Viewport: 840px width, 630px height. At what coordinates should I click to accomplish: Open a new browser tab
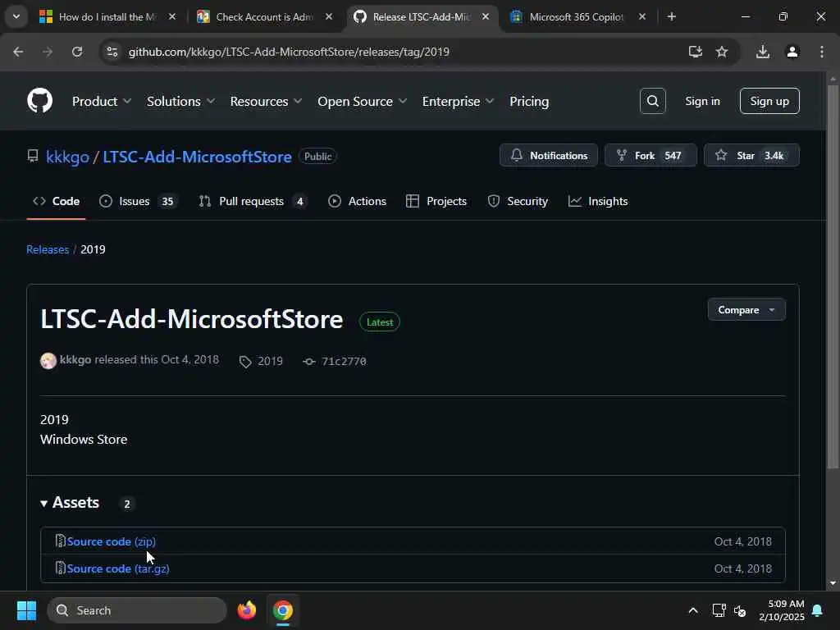(x=671, y=16)
